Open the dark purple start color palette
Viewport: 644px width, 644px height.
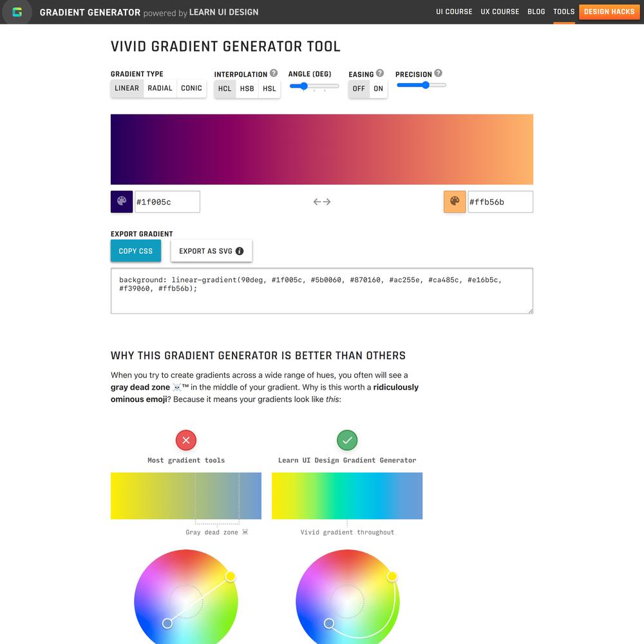122,202
